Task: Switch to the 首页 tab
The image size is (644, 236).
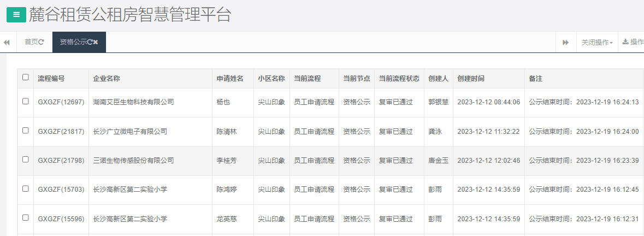Action: pos(31,42)
